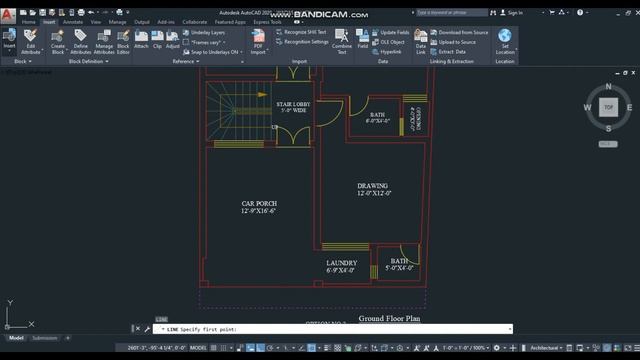Click the Autodesk App Store cart icon
The image size is (640, 360).
tap(552, 13)
